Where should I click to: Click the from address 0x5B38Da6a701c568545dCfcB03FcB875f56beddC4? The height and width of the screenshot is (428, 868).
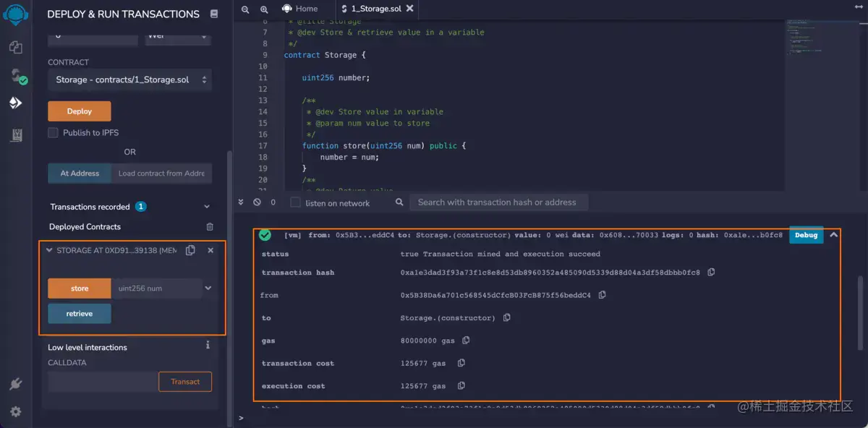tap(495, 295)
